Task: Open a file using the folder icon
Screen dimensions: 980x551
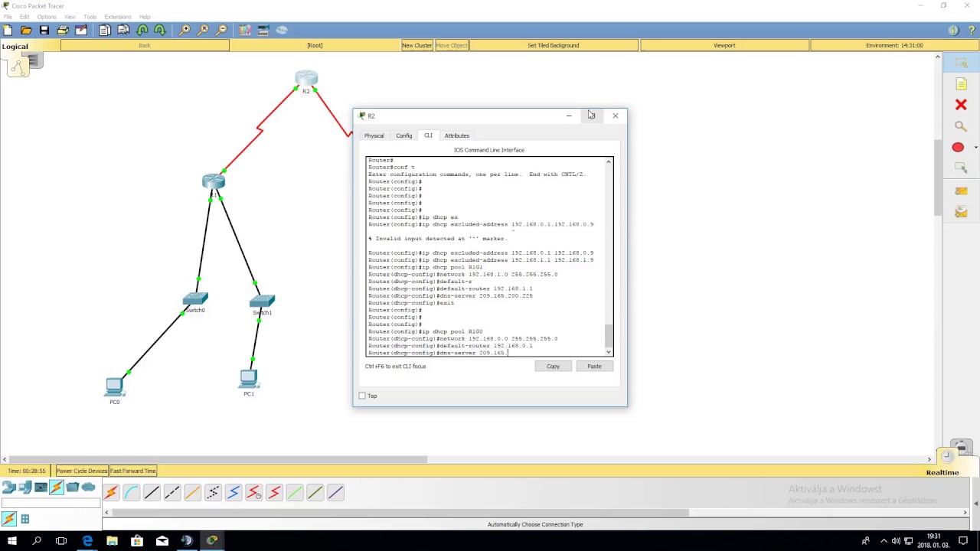Action: pyautogui.click(x=26, y=30)
